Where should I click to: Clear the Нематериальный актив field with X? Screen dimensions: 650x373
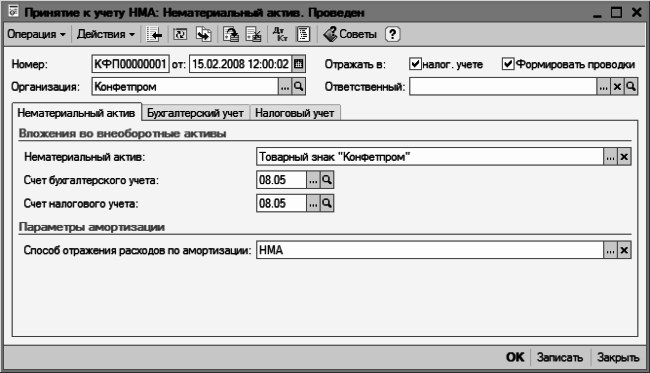pos(624,157)
